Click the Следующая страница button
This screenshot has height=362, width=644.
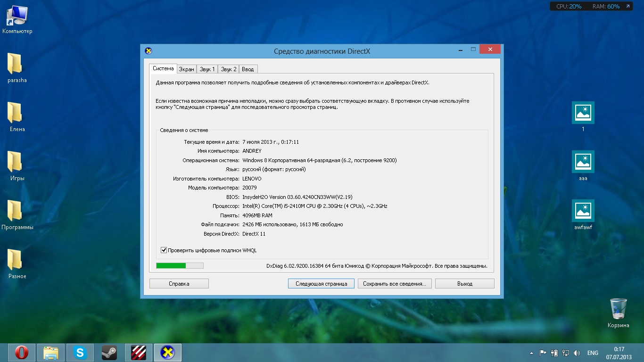click(x=321, y=284)
